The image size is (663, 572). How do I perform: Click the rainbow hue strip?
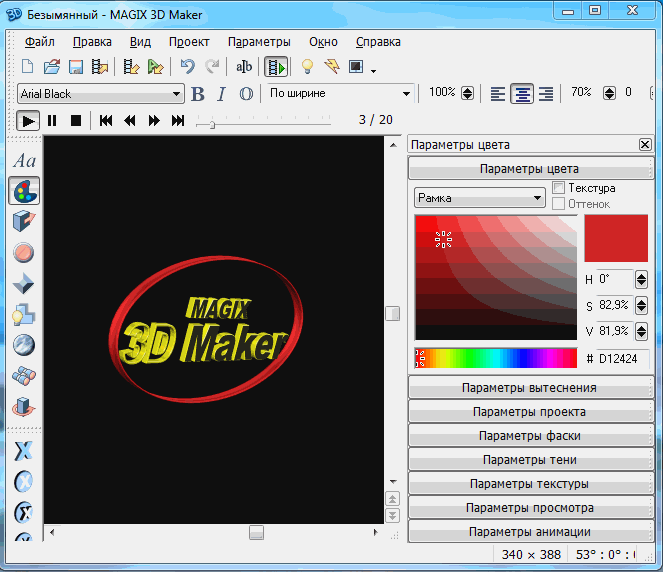click(496, 358)
